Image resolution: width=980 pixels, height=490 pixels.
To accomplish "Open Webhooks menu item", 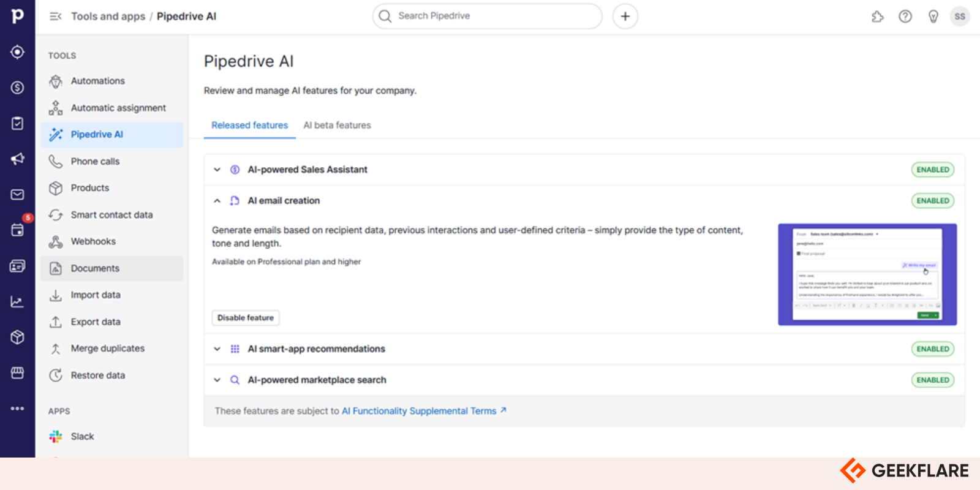I will [x=112, y=241].
